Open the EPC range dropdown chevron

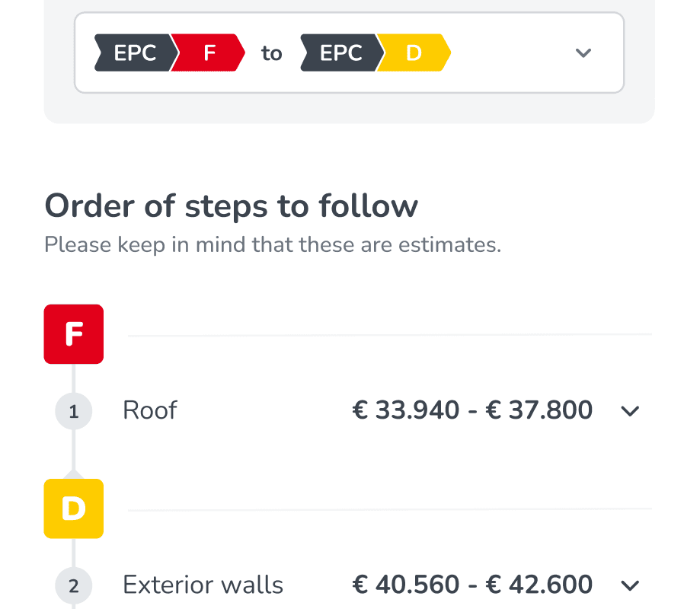click(x=583, y=53)
